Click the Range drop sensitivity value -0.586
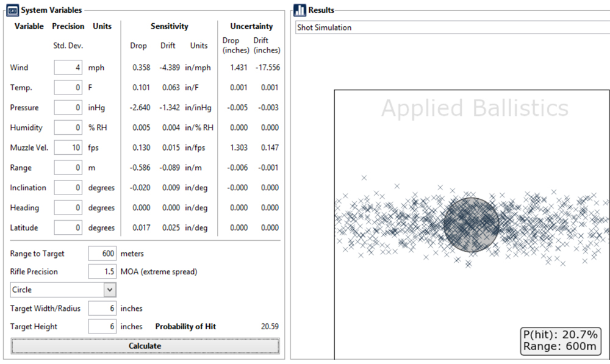The height and width of the screenshot is (364, 610). (140, 168)
